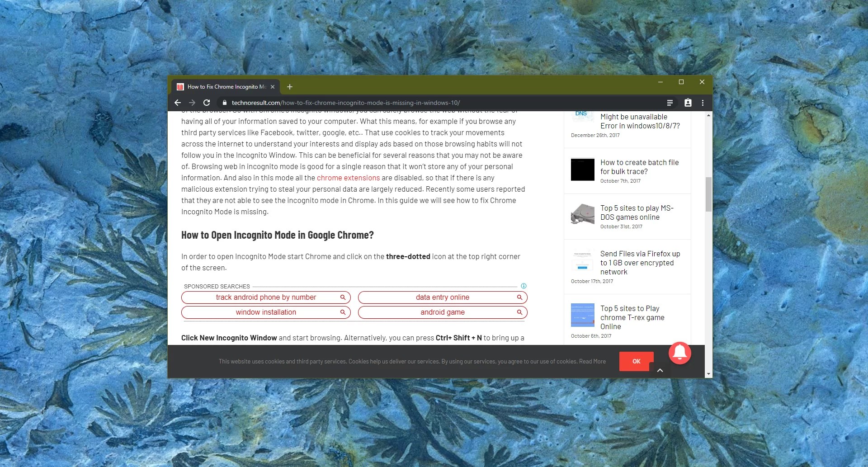
Task: Search track android phone by number
Action: tap(266, 297)
